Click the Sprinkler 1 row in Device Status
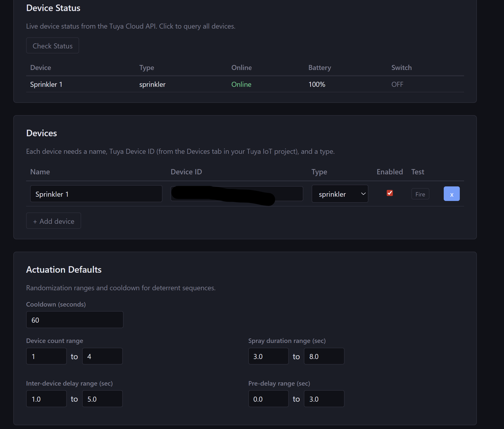 coord(46,84)
